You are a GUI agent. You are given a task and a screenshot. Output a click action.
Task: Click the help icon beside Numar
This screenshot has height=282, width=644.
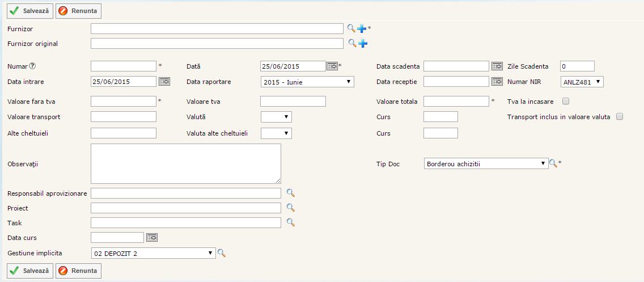pyautogui.click(x=32, y=66)
